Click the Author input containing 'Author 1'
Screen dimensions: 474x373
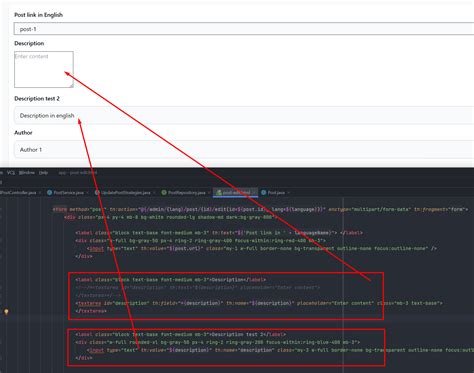pyautogui.click(x=244, y=149)
